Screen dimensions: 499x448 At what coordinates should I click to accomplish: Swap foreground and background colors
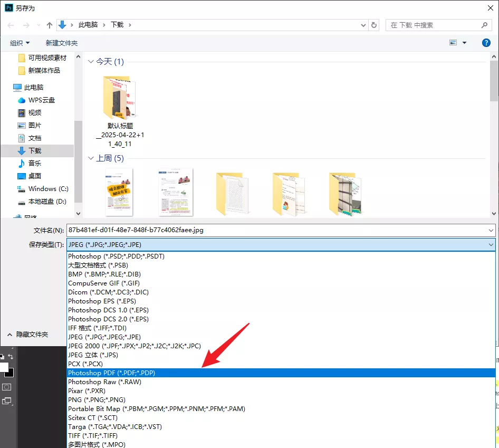pyautogui.click(x=10, y=357)
